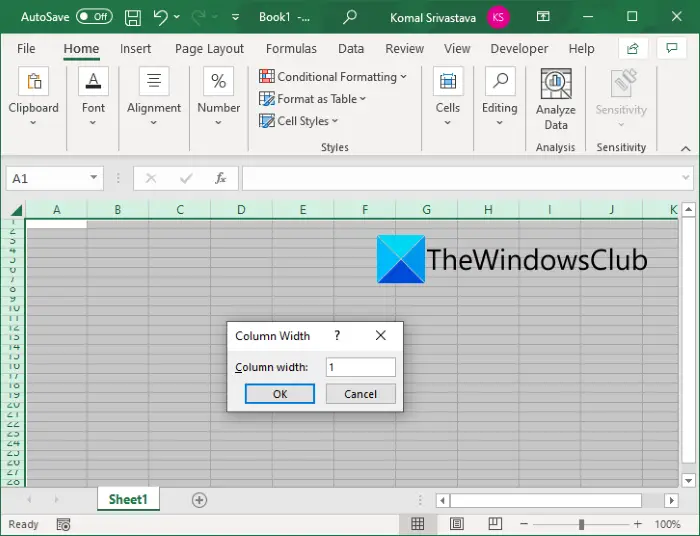Click the Save floppy disk icon
This screenshot has width=700, height=536.
[x=133, y=17]
